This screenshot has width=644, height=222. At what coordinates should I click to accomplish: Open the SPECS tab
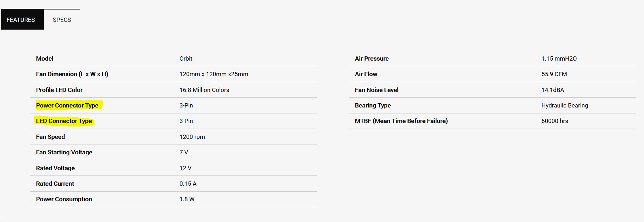(62, 20)
